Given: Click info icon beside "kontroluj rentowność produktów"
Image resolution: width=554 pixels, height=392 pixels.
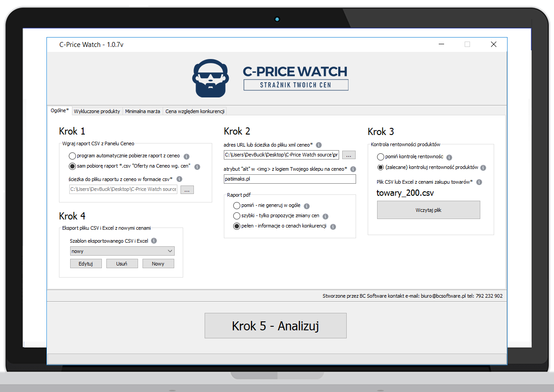Looking at the screenshot, I should point(483,168).
